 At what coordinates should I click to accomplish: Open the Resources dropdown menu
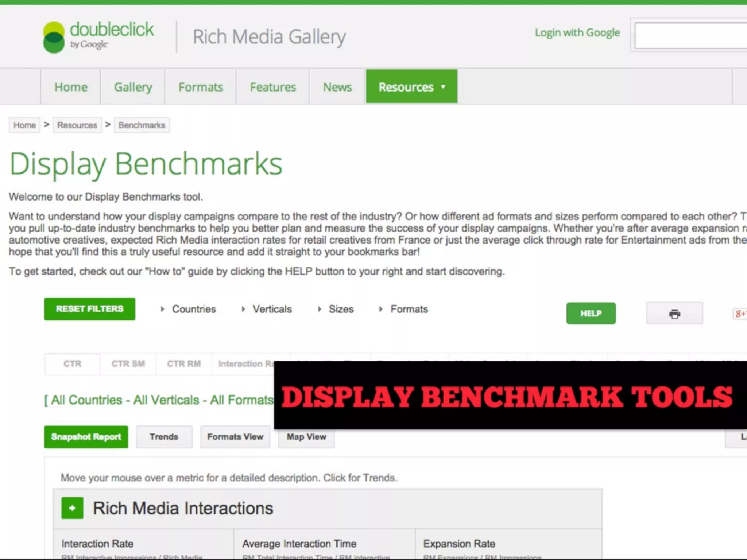pyautogui.click(x=411, y=87)
